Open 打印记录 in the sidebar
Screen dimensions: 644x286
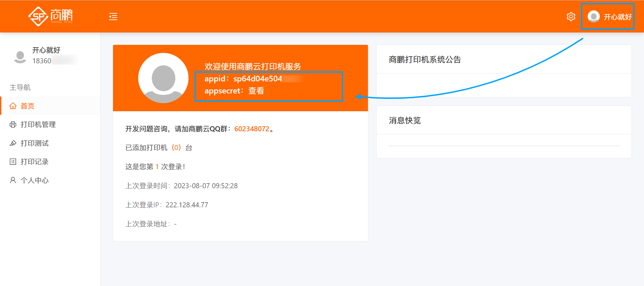pos(34,162)
